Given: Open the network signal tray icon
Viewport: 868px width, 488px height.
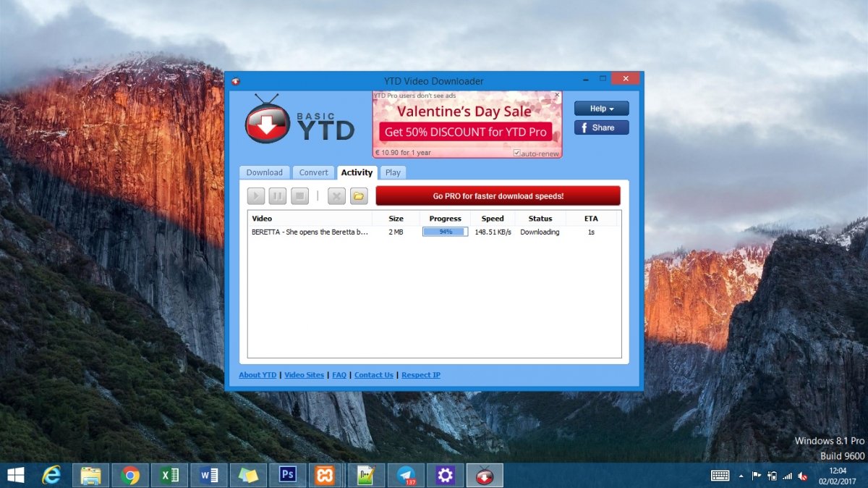Looking at the screenshot, I should point(788,476).
